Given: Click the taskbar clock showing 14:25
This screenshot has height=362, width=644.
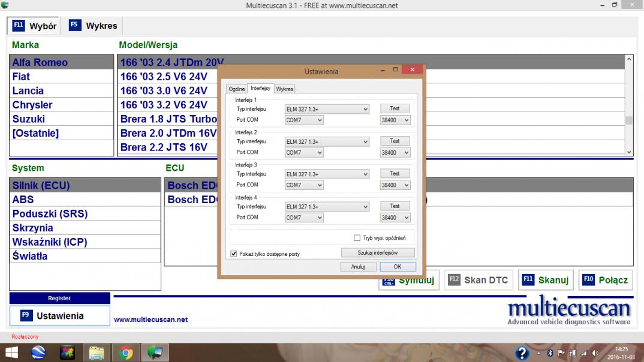Looking at the screenshot, I should click(x=621, y=353).
